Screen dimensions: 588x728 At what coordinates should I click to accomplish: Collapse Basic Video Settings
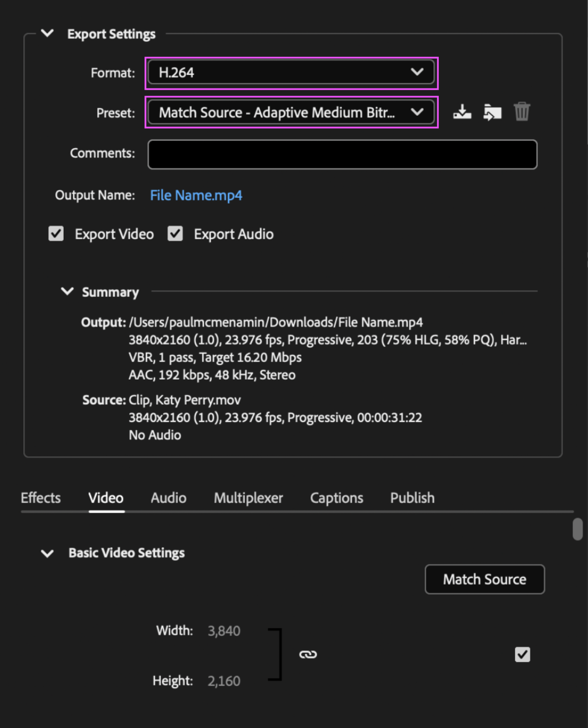click(x=47, y=553)
